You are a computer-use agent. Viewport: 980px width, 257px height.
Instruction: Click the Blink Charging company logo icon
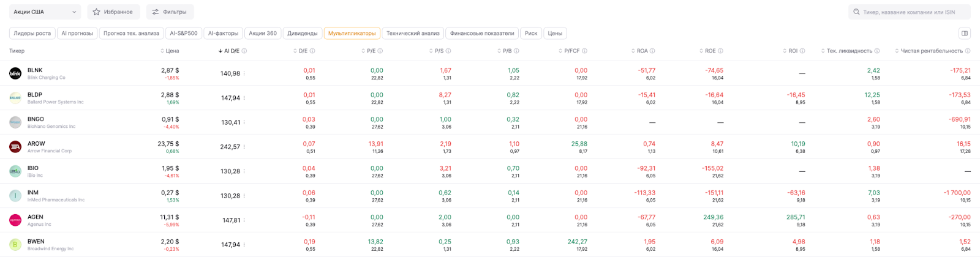tap(15, 73)
